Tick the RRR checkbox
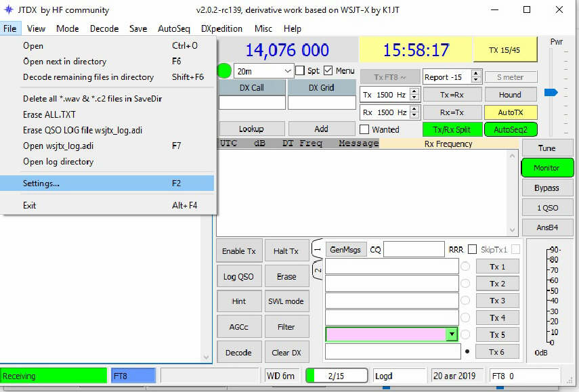 pyautogui.click(x=472, y=250)
